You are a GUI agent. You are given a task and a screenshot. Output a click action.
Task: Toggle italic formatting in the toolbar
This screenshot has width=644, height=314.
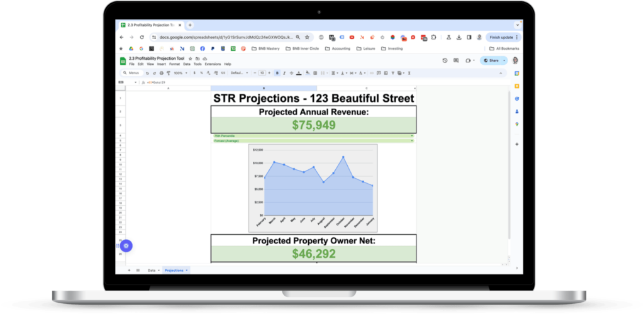(x=284, y=73)
